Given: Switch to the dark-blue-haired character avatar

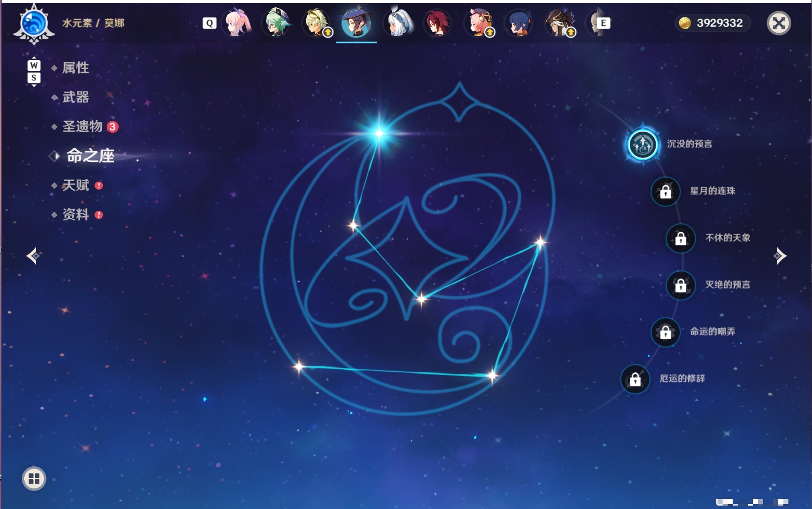Looking at the screenshot, I should pos(518,23).
